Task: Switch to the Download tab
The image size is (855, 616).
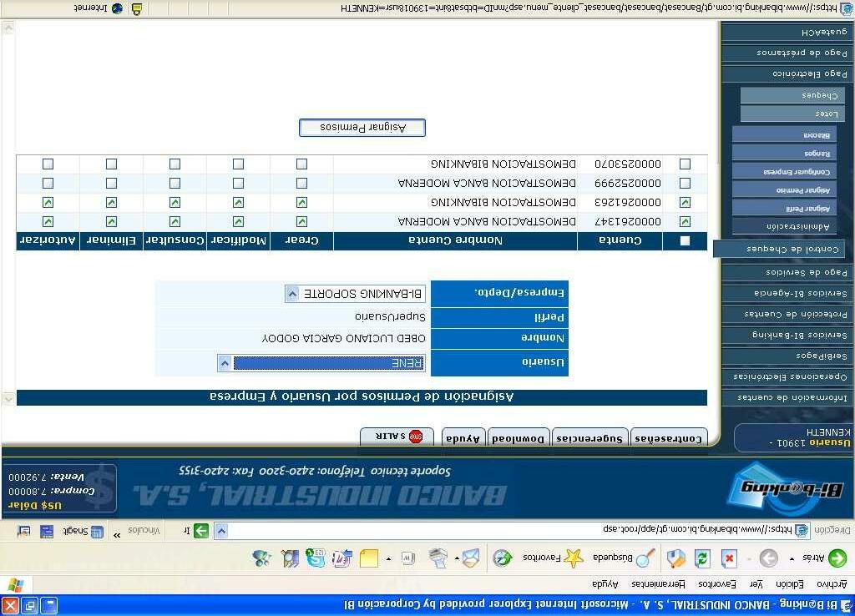Action: pyautogui.click(x=518, y=438)
